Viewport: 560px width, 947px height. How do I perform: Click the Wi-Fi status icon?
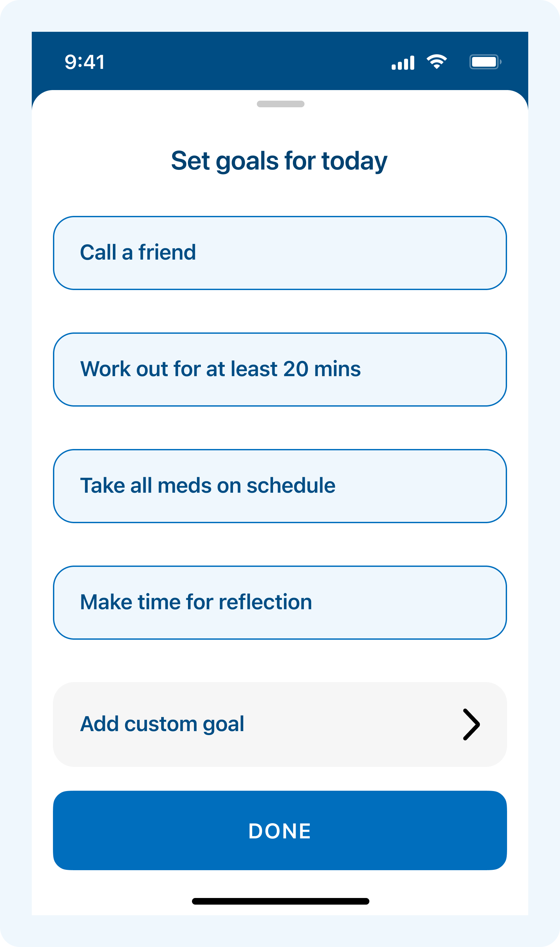(437, 62)
